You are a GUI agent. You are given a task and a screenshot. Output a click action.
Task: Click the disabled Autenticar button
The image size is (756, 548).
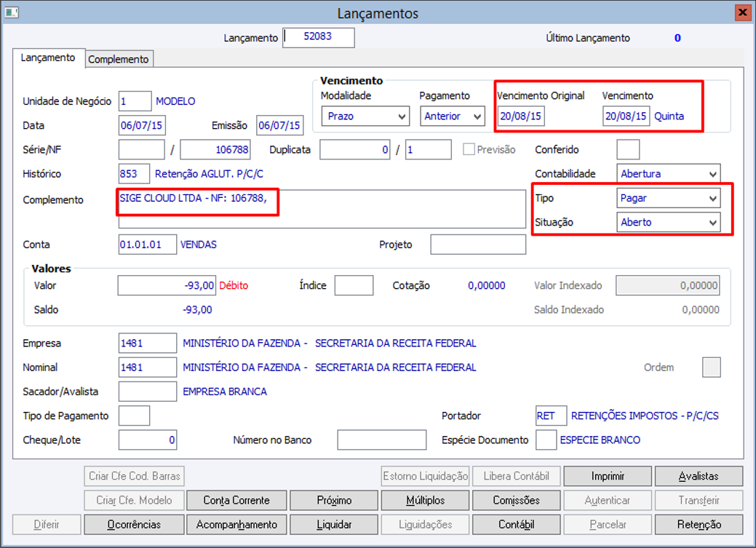[608, 500]
